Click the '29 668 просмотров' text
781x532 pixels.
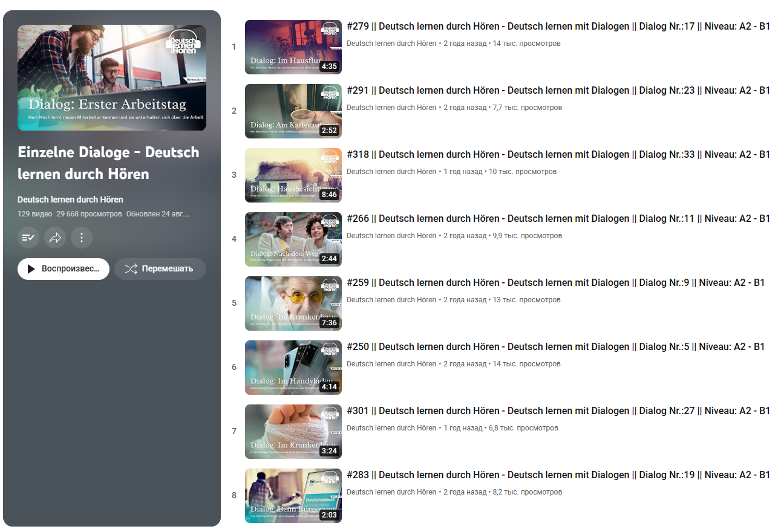[89, 214]
